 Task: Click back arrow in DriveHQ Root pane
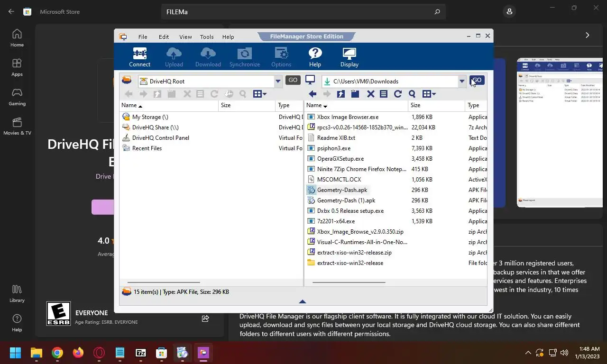129,94
